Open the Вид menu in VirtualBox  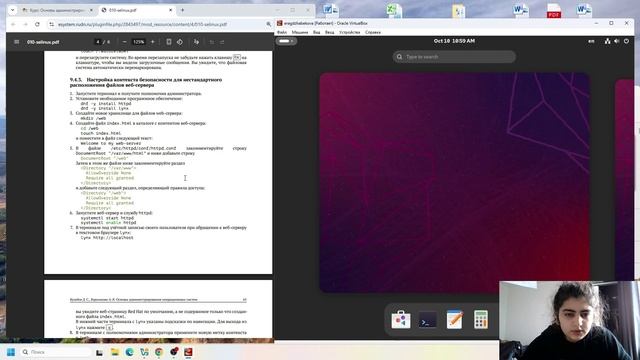[316, 32]
